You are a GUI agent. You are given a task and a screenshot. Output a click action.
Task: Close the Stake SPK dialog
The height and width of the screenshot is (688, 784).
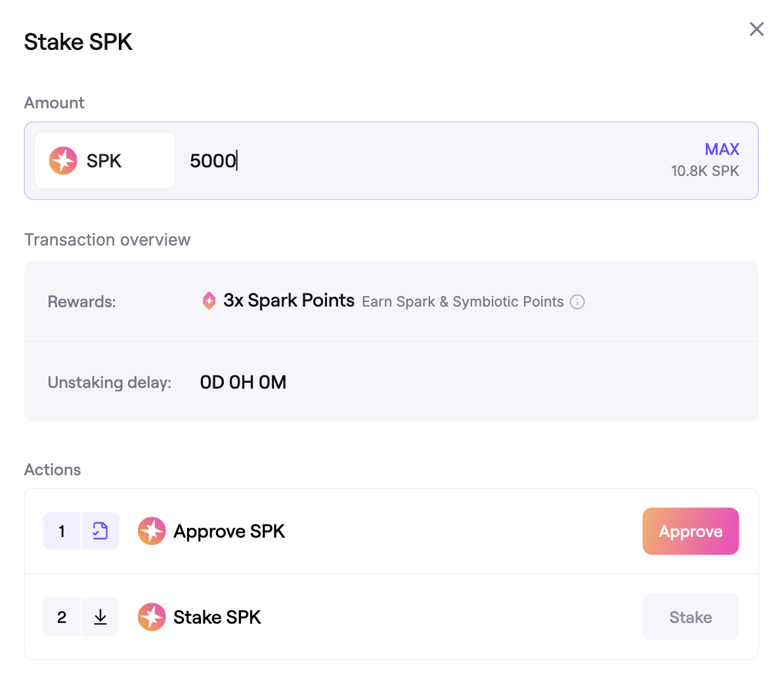(x=756, y=29)
